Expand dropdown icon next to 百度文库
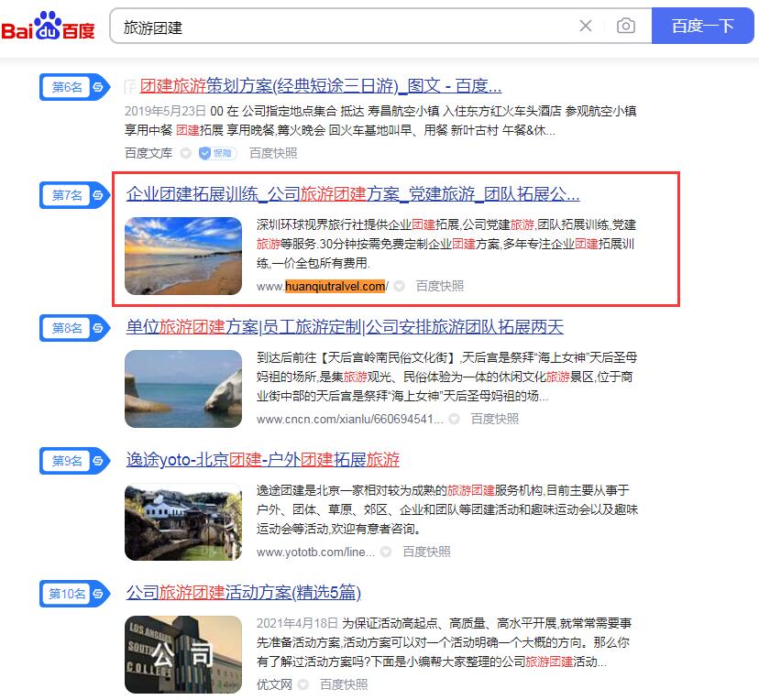Image resolution: width=759 pixels, height=700 pixels. [x=185, y=153]
